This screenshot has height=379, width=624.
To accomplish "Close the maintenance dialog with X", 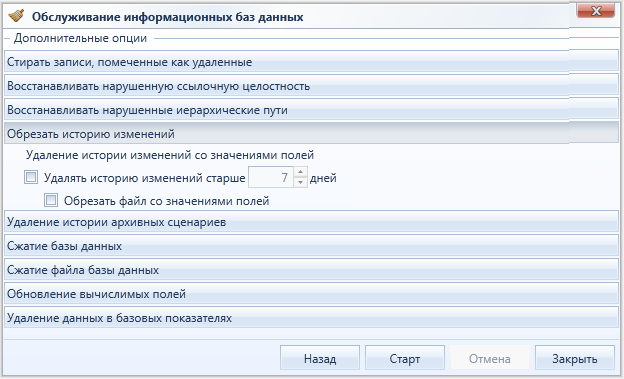I will 596,11.
